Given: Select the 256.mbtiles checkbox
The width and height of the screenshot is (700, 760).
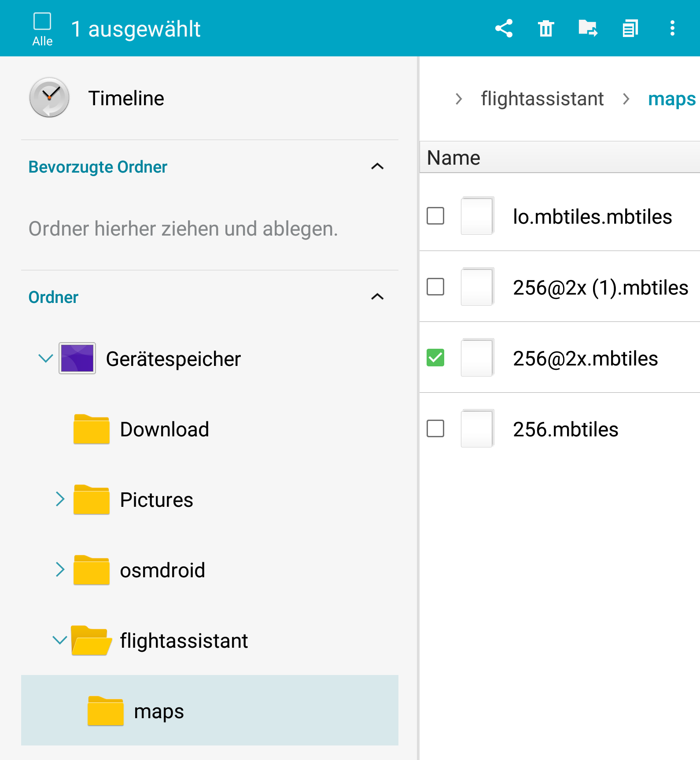Looking at the screenshot, I should [435, 428].
